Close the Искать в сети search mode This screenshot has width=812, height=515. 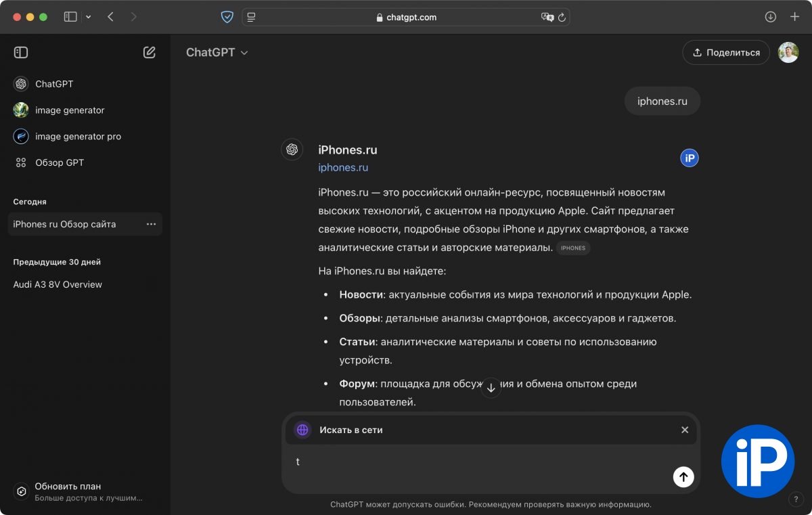[685, 430]
